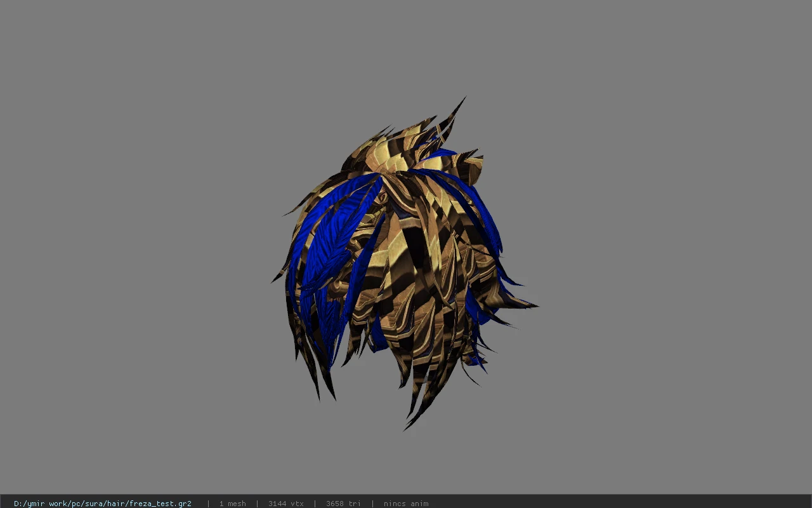
Task: Click the '3658 tri' triangle count entry
Action: pos(343,504)
